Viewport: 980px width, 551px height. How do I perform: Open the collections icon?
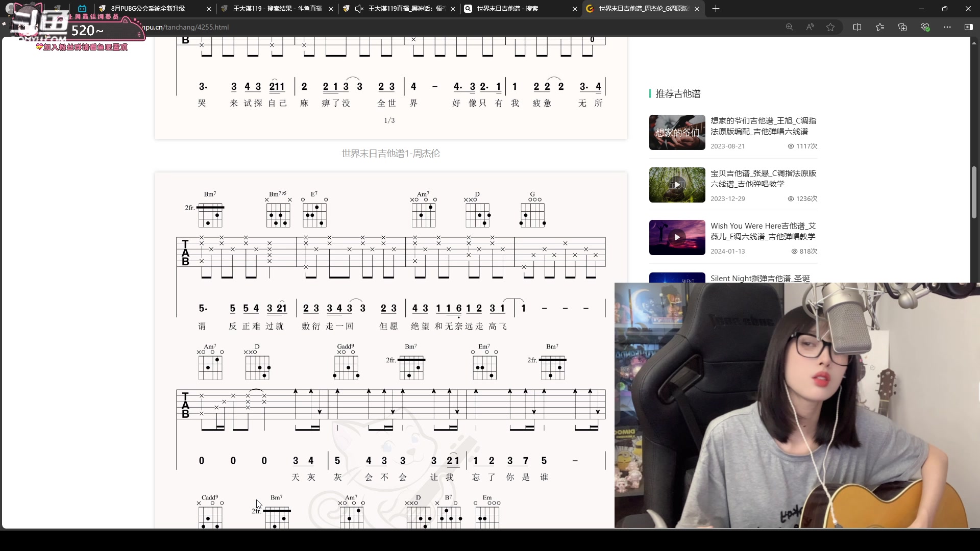(x=902, y=27)
